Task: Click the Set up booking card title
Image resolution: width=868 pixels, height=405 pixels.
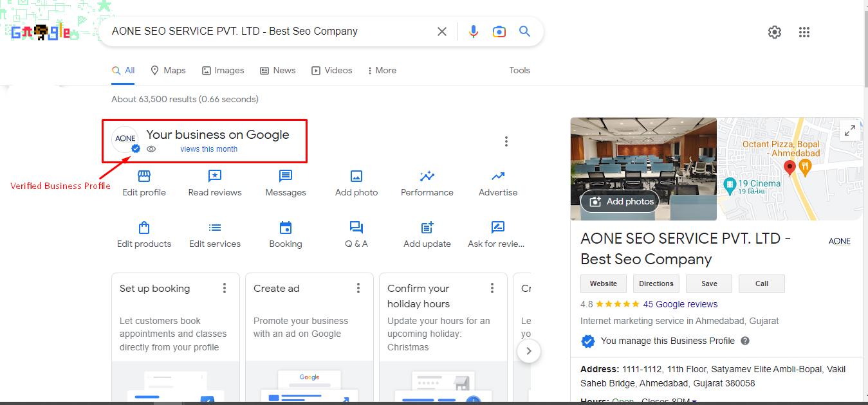Action: click(154, 289)
